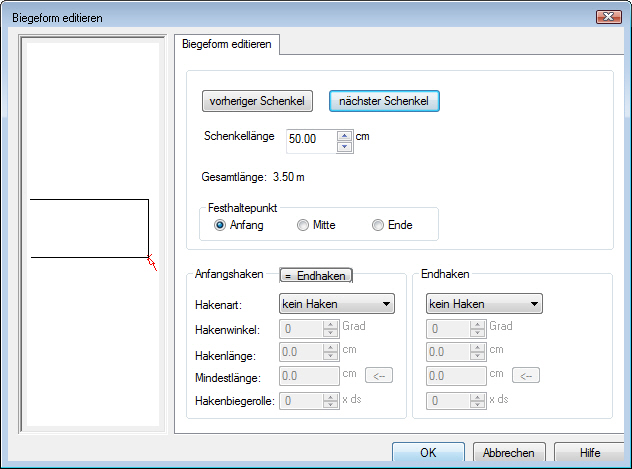
Task: Open Hilfe for this dialog
Action: click(x=590, y=452)
